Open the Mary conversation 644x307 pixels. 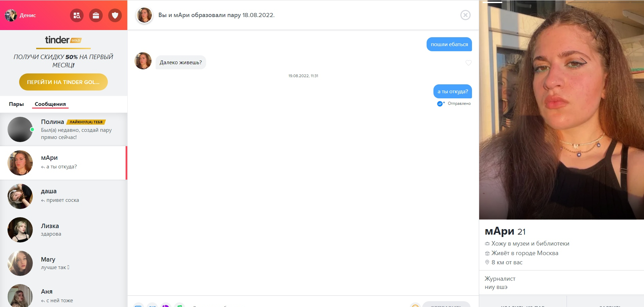(64, 263)
